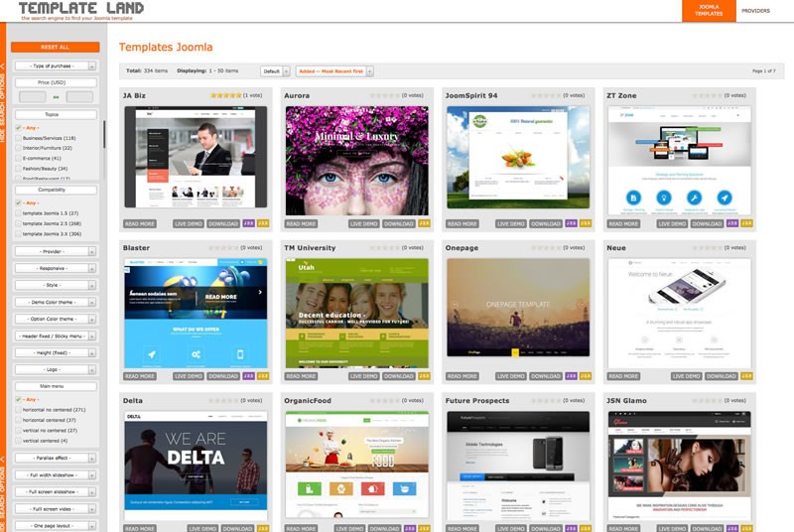Screen dimensions: 794x532
Task: Check vertical centered main menu option
Action: tap(18, 441)
